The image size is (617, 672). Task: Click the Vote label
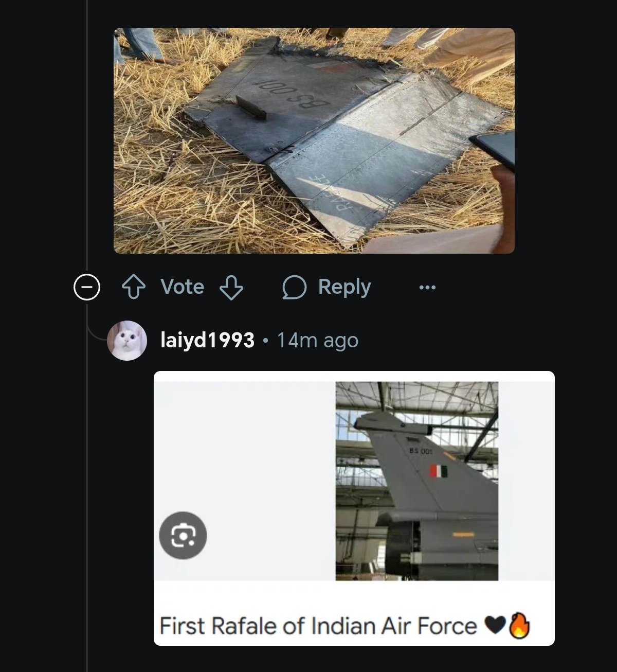click(183, 287)
